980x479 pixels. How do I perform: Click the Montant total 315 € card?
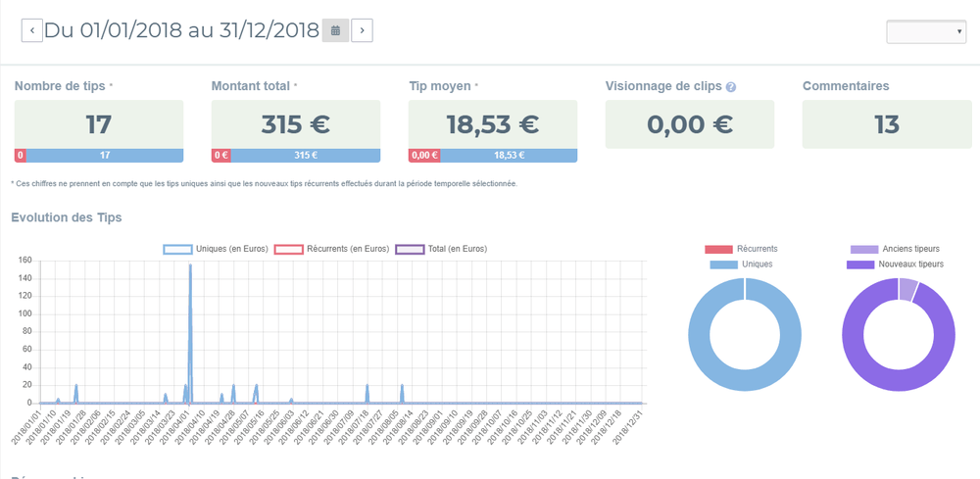296,124
